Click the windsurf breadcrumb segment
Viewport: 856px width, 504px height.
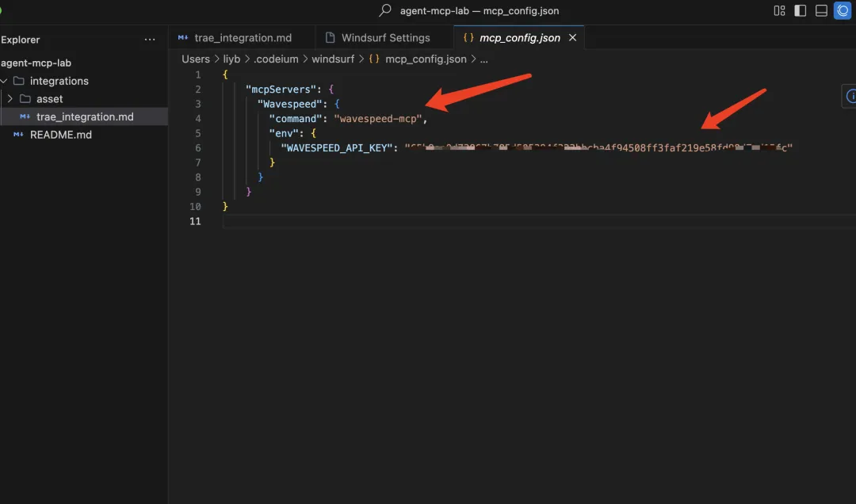point(333,59)
